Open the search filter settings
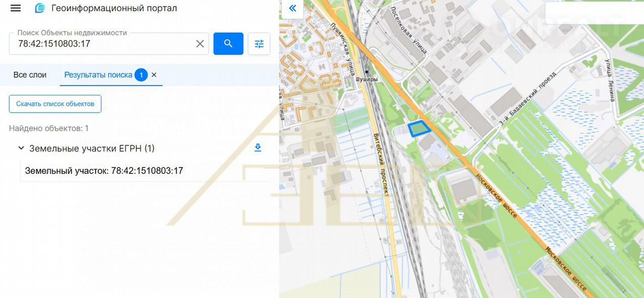This screenshot has height=298, width=644. (x=259, y=44)
